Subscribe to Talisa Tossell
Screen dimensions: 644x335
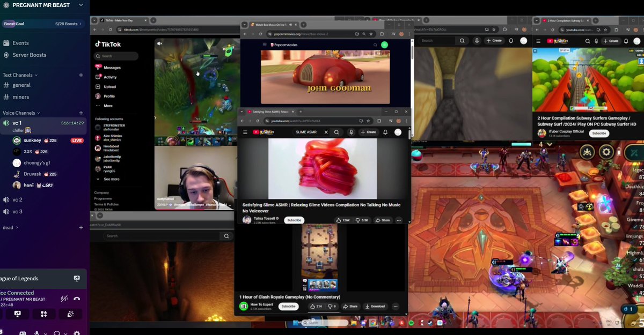(x=294, y=220)
